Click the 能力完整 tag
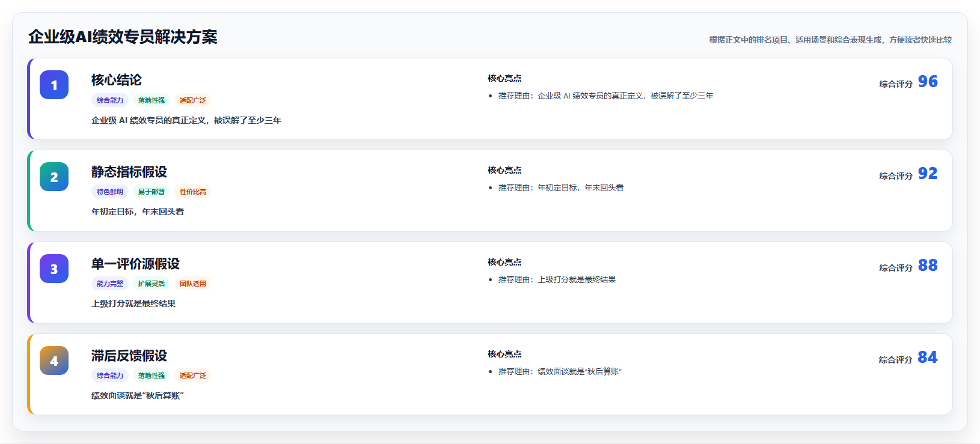The image size is (980, 444). tap(110, 284)
